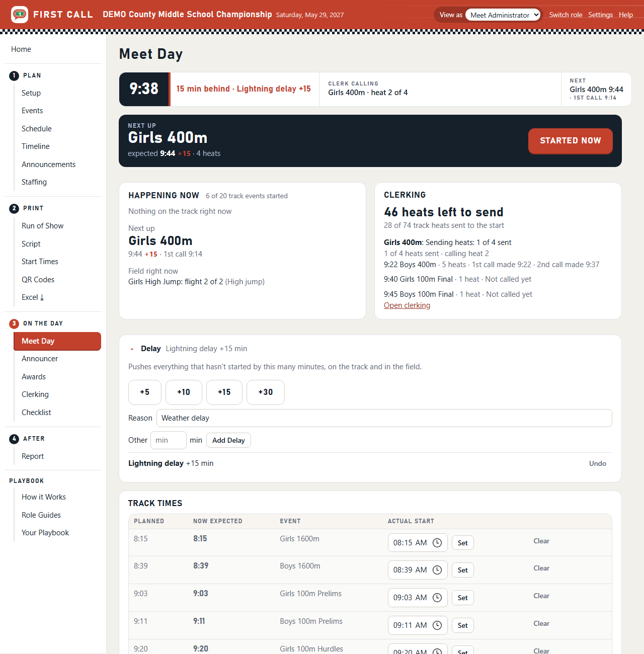Screen dimensions: 644x654
Task: Click the Add Delay button
Action: click(x=228, y=440)
